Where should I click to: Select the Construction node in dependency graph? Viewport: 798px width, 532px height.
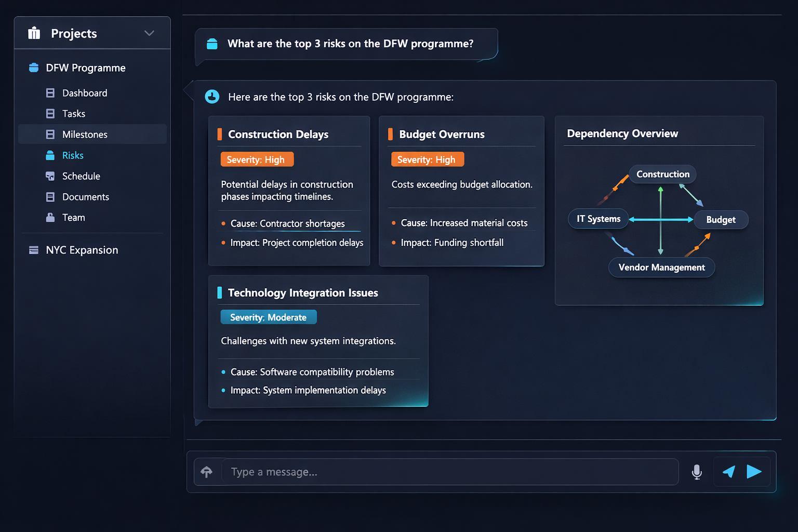pos(663,174)
